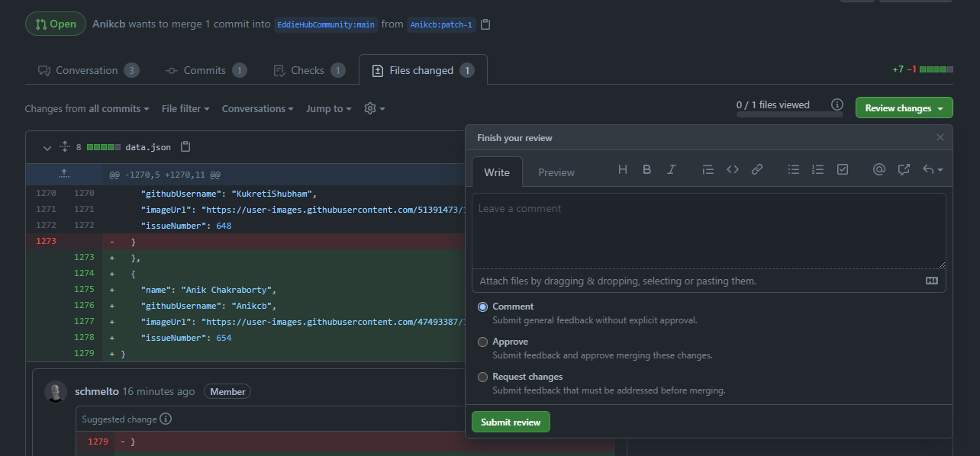Collapse the data.json file diff
Screen dimensions: 980x456
47,147
